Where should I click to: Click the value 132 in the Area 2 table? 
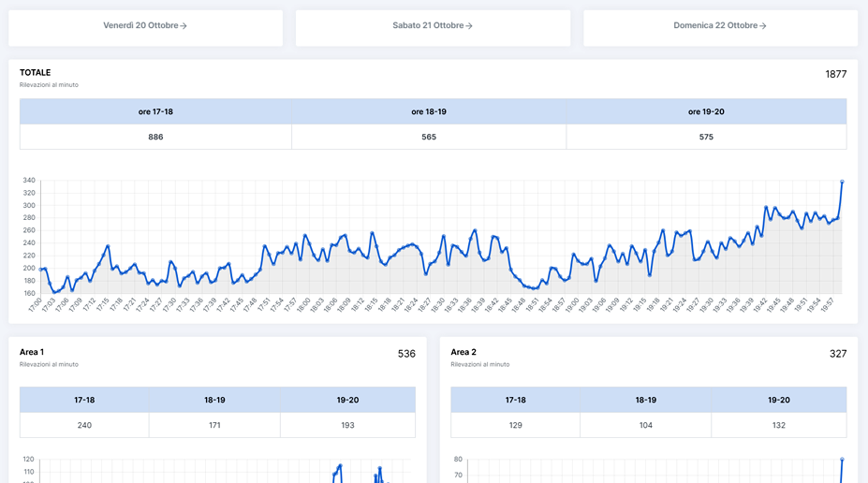pos(779,426)
